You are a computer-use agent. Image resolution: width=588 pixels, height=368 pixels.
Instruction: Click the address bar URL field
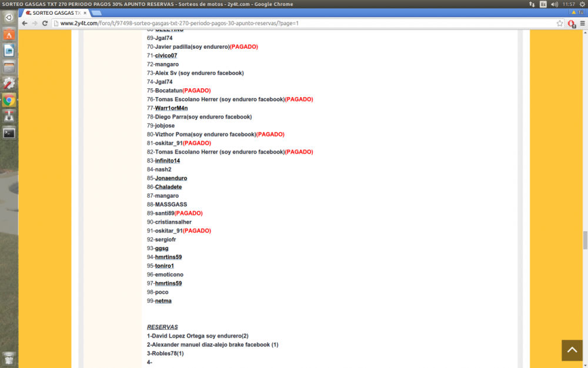coord(294,23)
